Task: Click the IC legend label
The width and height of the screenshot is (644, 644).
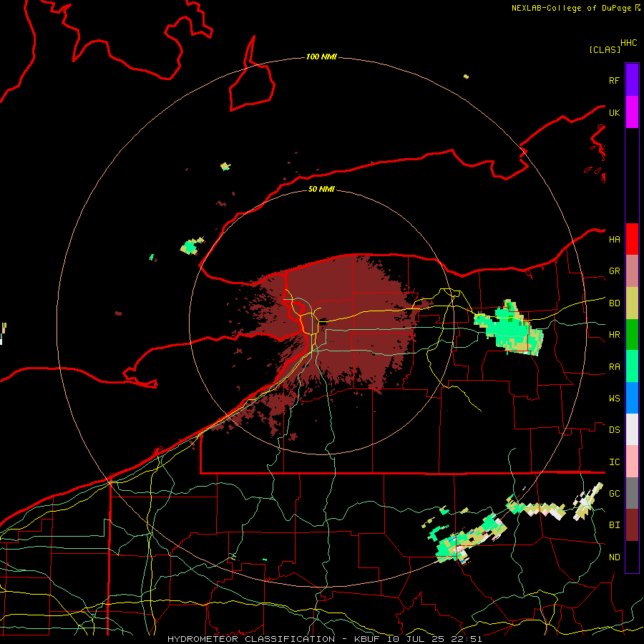Action: (614, 462)
